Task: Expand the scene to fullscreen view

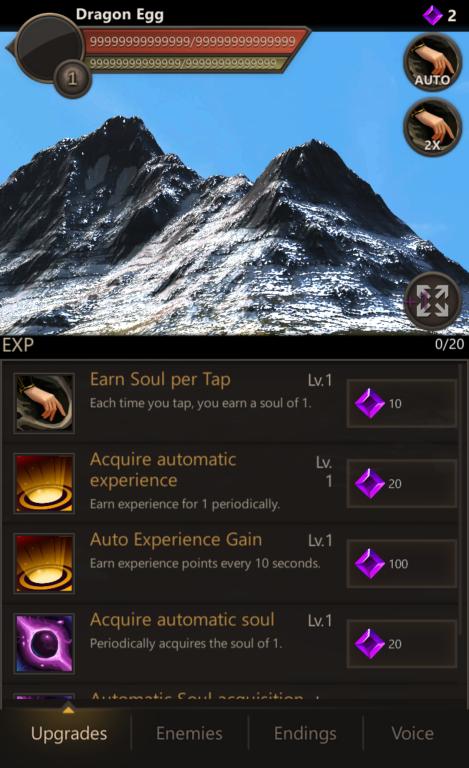Action: click(x=432, y=301)
